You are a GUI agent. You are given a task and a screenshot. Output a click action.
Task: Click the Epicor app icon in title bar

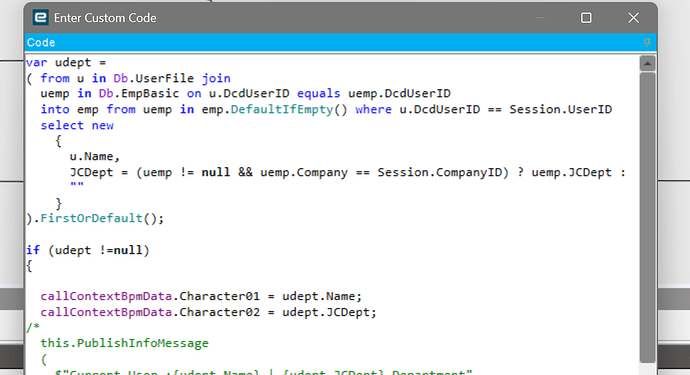tap(40, 18)
